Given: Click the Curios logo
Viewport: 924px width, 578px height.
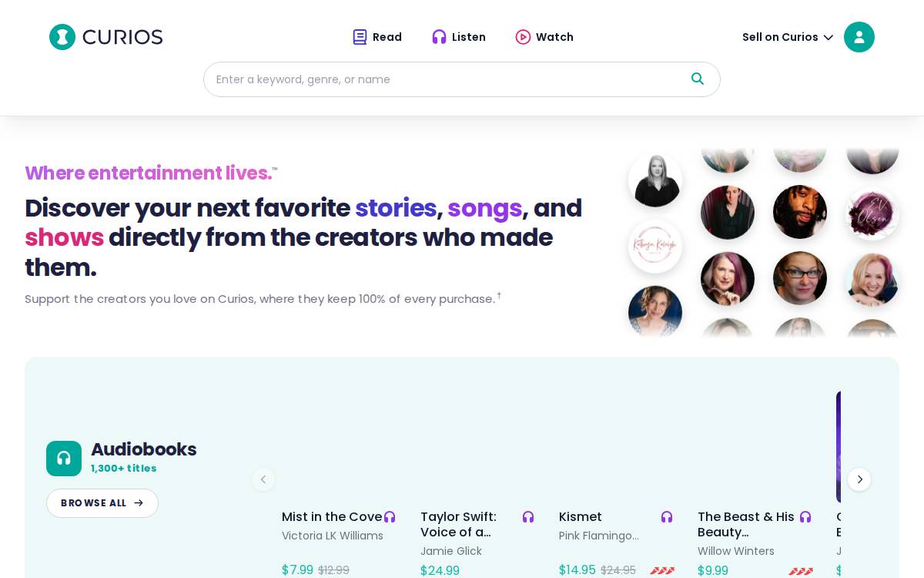Looking at the screenshot, I should coord(106,37).
